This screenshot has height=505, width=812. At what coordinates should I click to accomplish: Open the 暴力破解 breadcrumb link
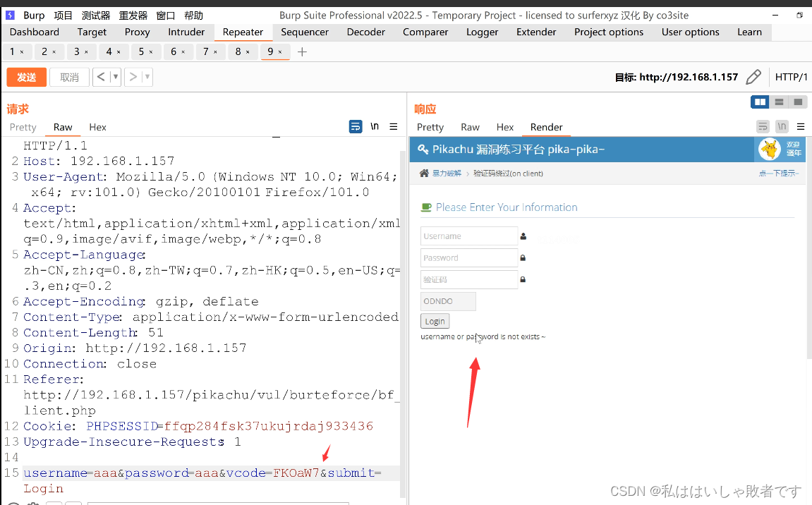447,173
